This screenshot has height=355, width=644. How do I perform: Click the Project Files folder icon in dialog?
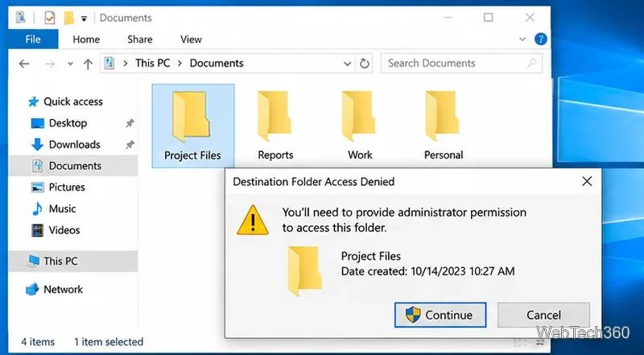pos(304,270)
